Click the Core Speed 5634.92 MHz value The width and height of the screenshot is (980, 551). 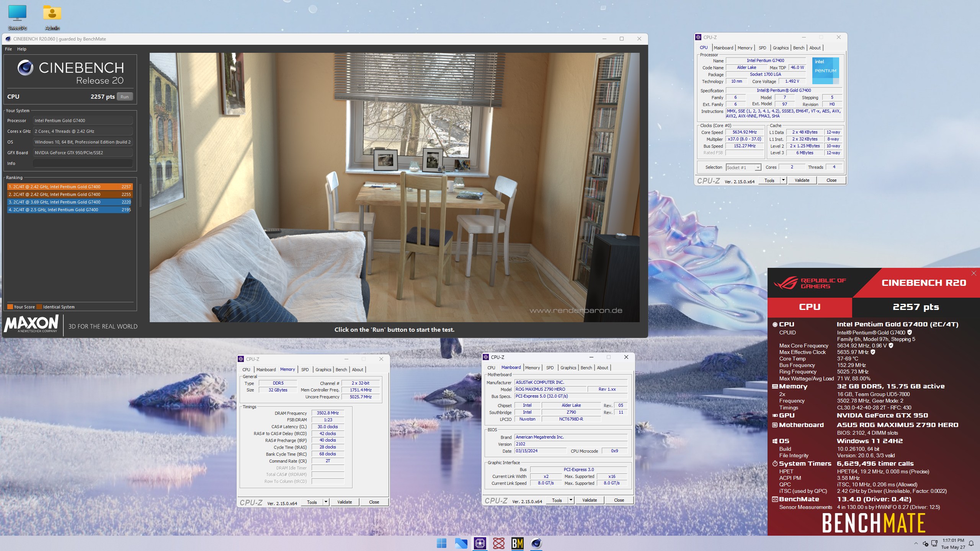[x=745, y=132]
